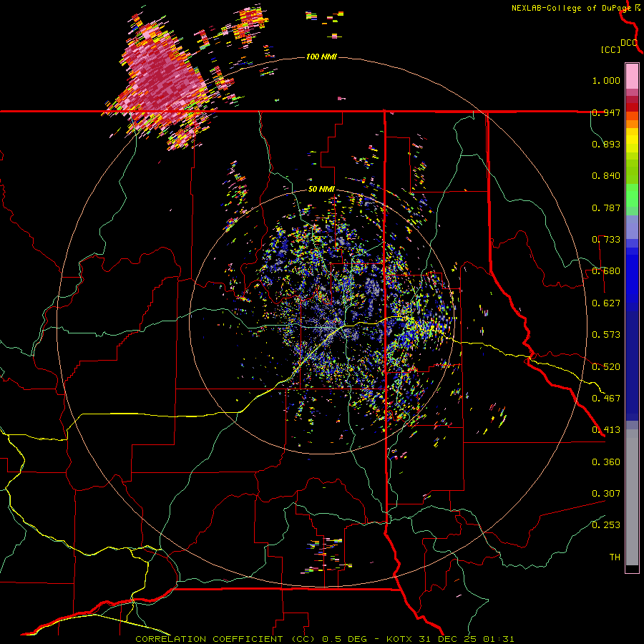Click the DCC label near the scale

point(629,42)
